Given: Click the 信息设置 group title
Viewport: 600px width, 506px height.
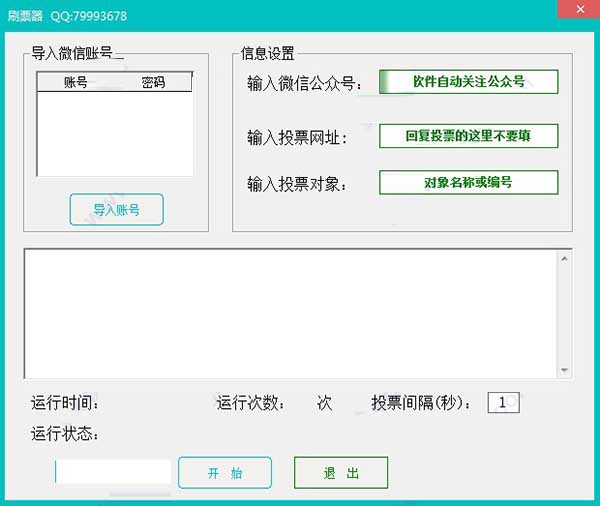Looking at the screenshot, I should coord(267,53).
